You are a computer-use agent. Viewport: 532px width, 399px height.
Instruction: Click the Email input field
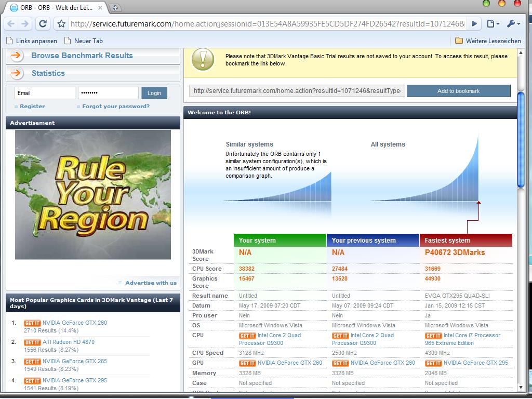pyautogui.click(x=45, y=93)
